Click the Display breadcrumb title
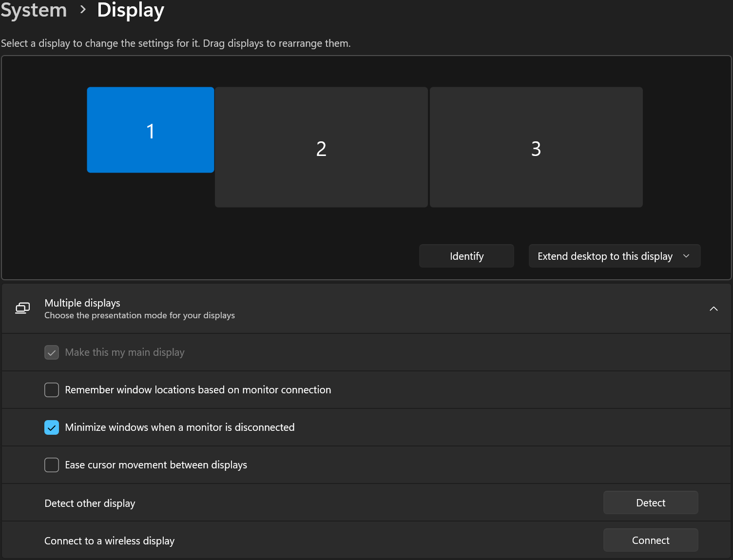733x560 pixels. pyautogui.click(x=131, y=10)
